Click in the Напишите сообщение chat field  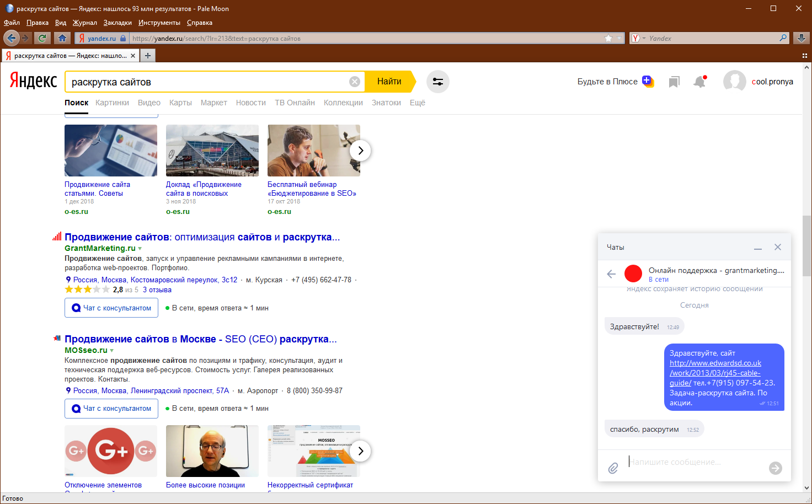pos(695,462)
